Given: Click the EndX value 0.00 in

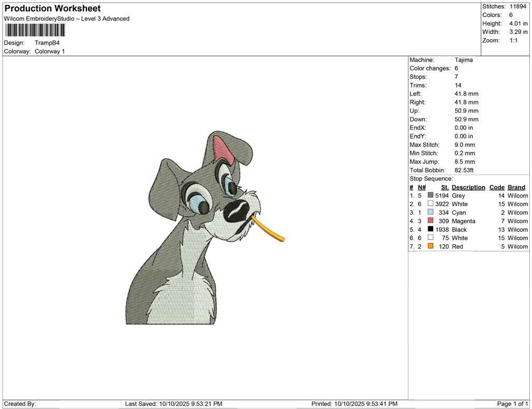Looking at the screenshot, I should tap(464, 128).
